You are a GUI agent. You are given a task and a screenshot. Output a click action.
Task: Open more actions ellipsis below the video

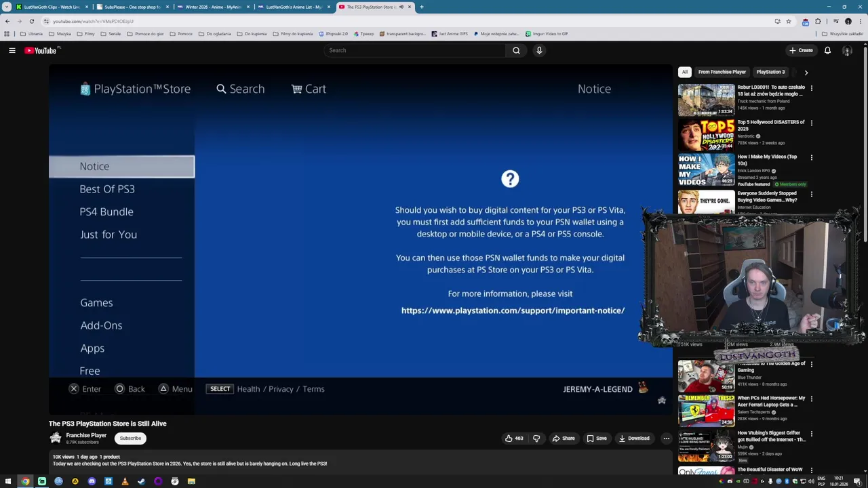coord(666,439)
